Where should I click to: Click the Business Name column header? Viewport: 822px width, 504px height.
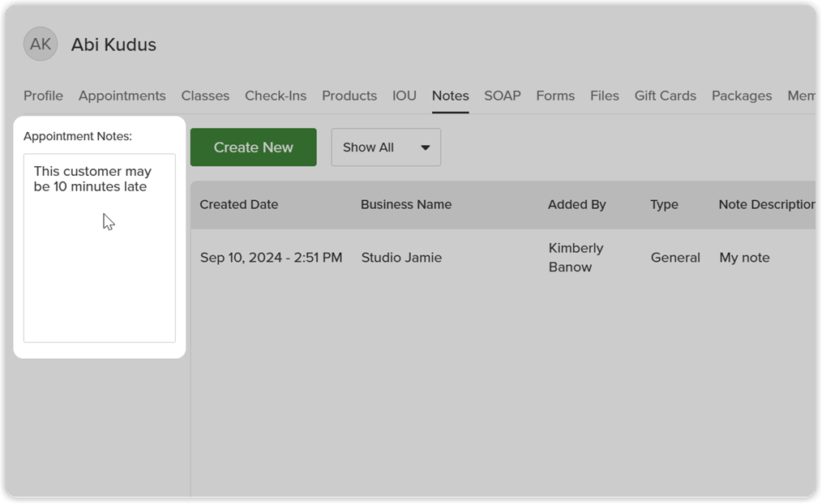pos(406,204)
